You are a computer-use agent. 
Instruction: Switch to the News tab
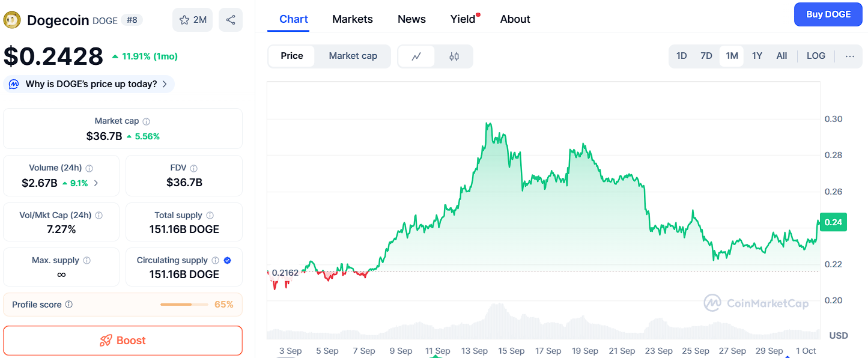coord(411,19)
